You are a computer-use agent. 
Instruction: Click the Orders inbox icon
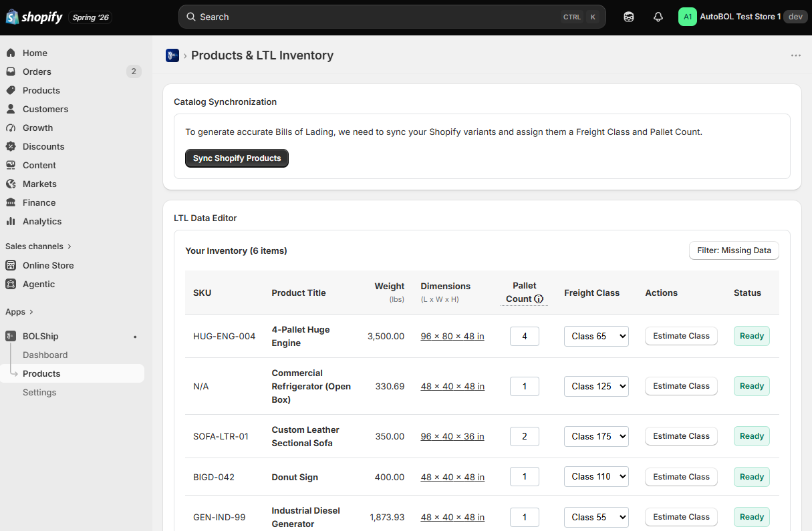point(11,71)
